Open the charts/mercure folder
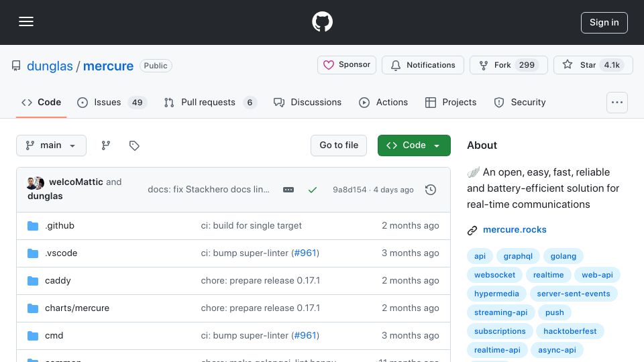The width and height of the screenshot is (644, 362). click(x=77, y=308)
